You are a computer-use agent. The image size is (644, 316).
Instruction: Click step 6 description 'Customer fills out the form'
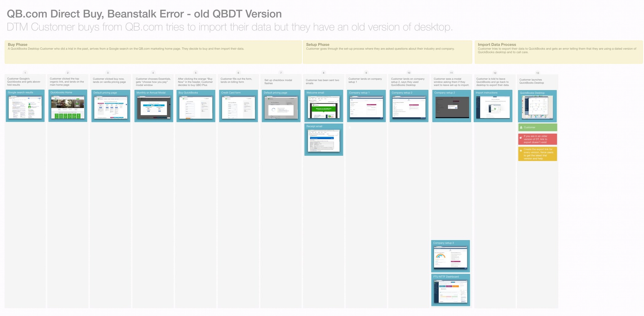pyautogui.click(x=236, y=81)
